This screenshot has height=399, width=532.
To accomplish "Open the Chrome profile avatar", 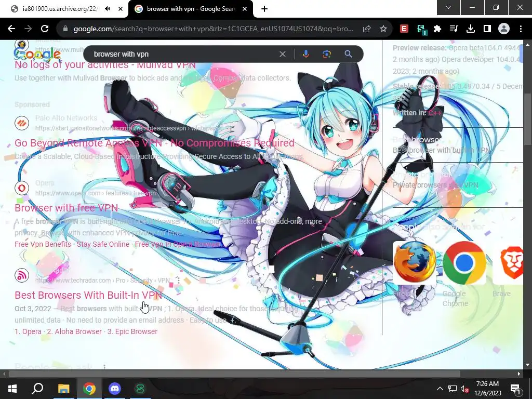I will (504, 29).
